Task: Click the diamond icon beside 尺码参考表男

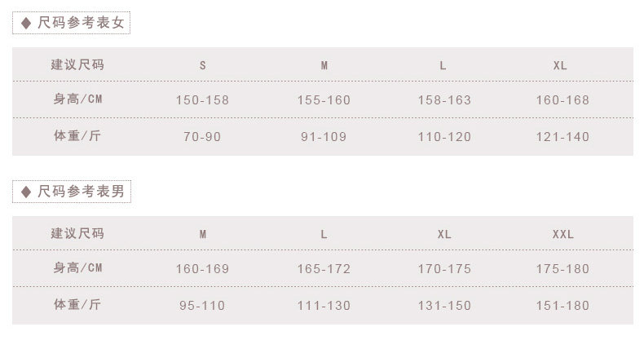Action: 25,192
